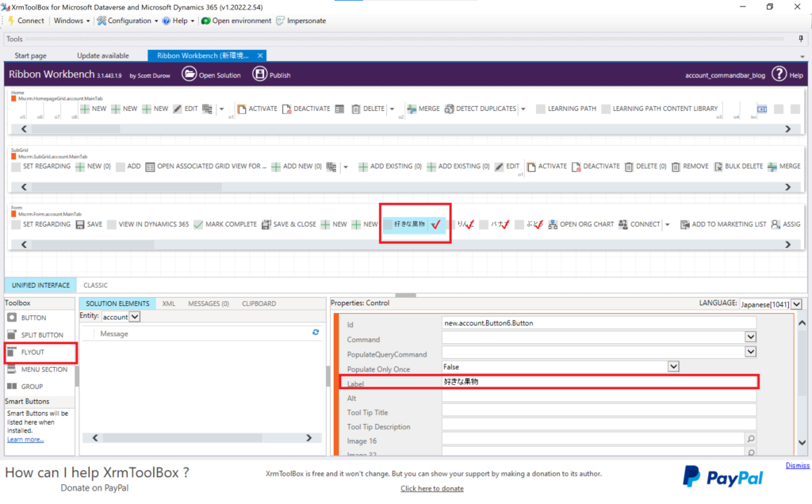This screenshot has height=504, width=812.
Task: Pick the GROUP control in Toolbox
Action: [25, 387]
